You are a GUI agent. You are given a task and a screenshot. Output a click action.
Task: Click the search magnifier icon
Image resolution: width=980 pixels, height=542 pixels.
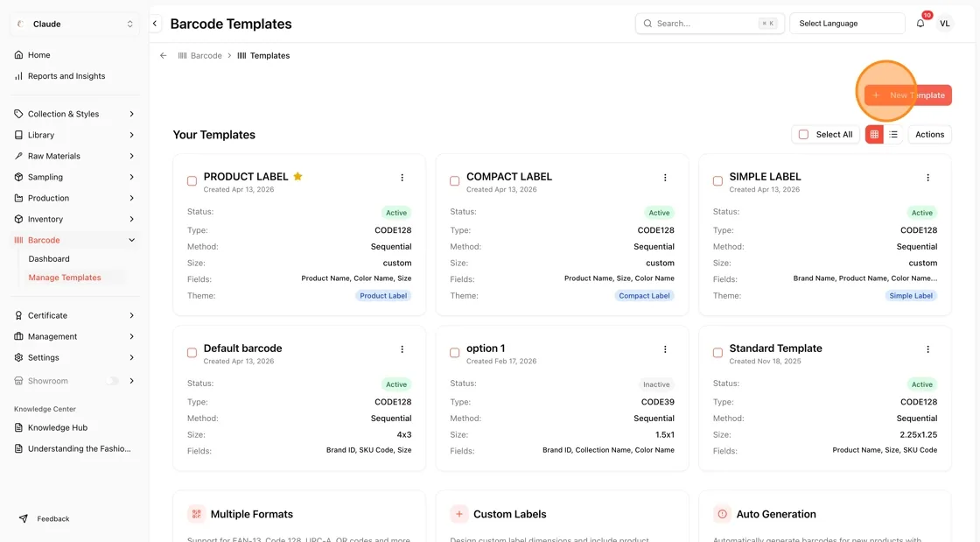647,24
